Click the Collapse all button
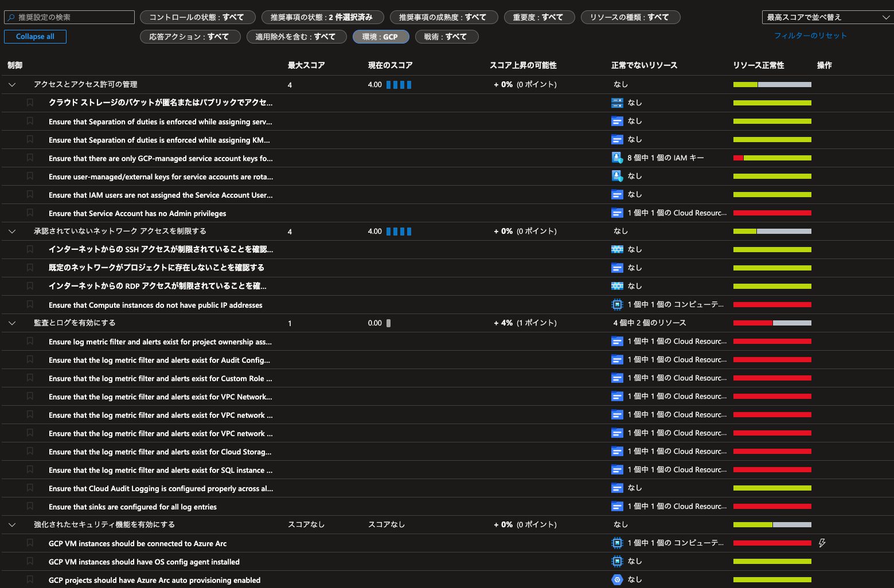894x588 pixels. (35, 36)
